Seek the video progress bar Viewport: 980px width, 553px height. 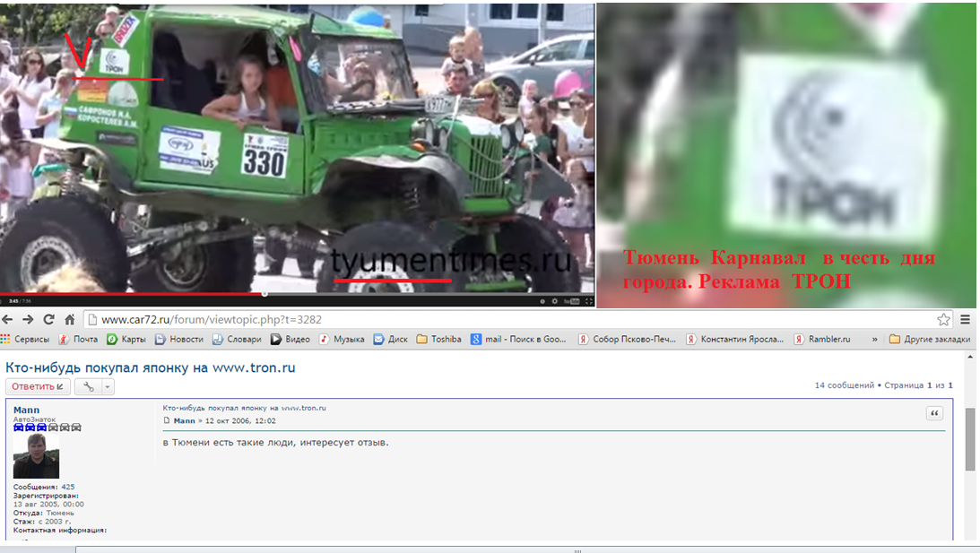[x=297, y=294]
